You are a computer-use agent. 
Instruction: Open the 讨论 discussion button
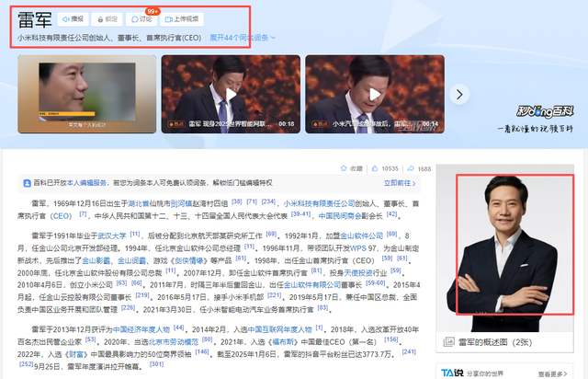click(141, 19)
